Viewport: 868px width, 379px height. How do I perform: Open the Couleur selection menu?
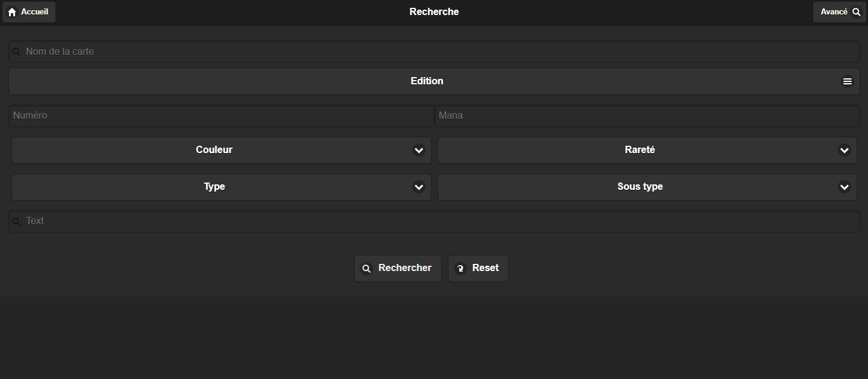[x=214, y=150]
